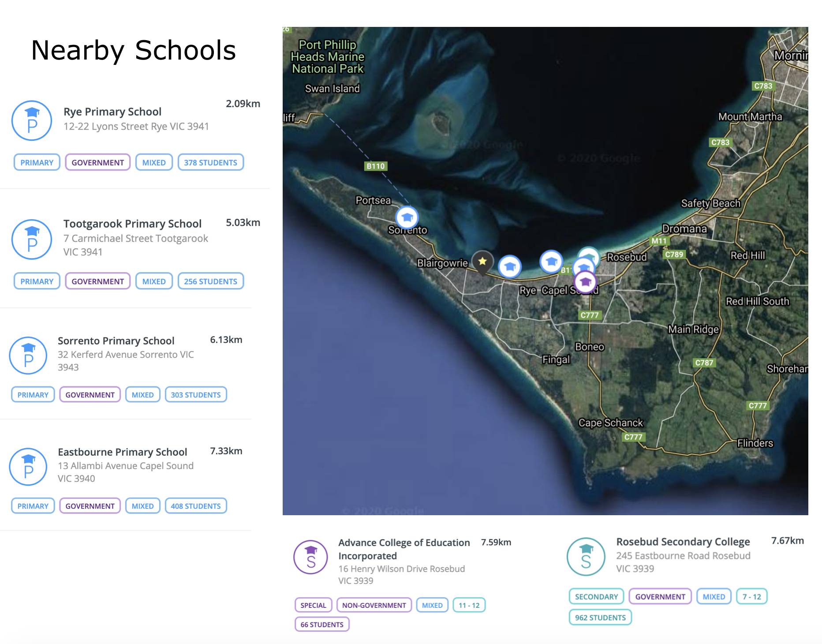
Task: Click the Sorrento Primary School list icon
Action: click(x=28, y=356)
